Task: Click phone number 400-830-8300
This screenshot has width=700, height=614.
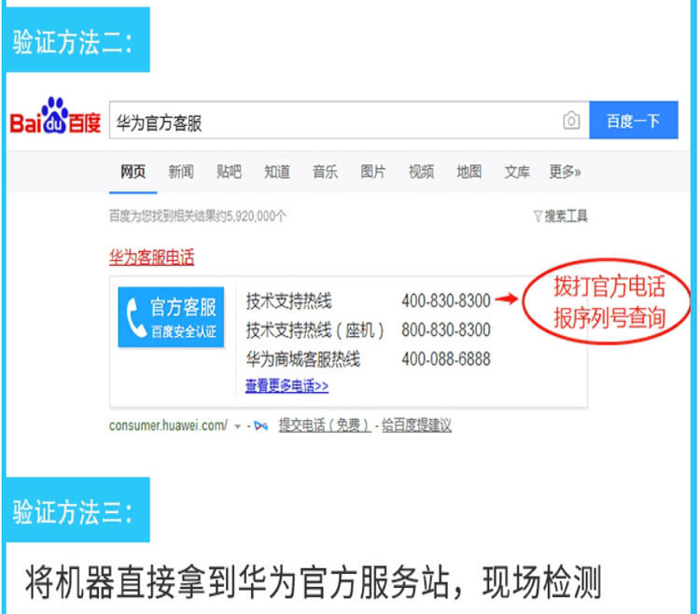Action: tap(446, 301)
